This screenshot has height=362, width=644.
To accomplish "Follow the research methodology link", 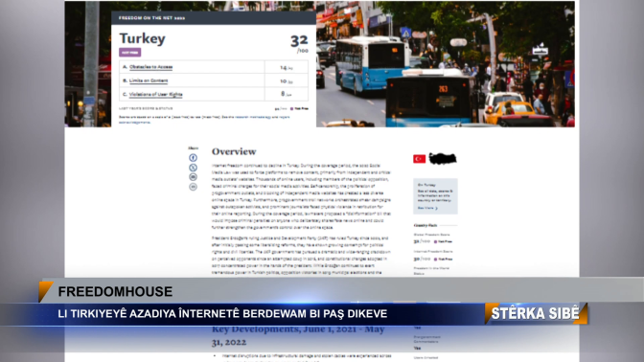I will point(253,117).
